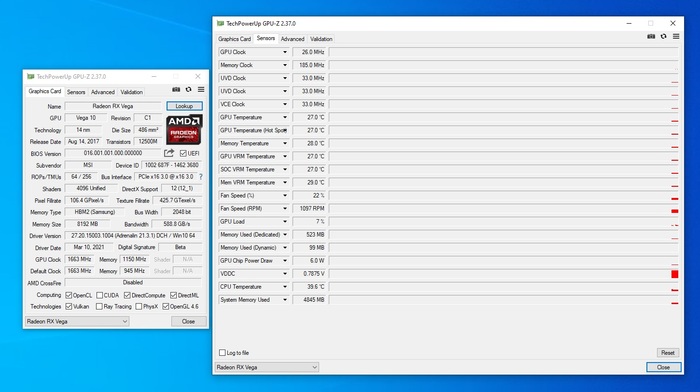The height and width of the screenshot is (392, 700).
Task: Open the Memory Clock sensor dropdown
Action: (x=285, y=65)
